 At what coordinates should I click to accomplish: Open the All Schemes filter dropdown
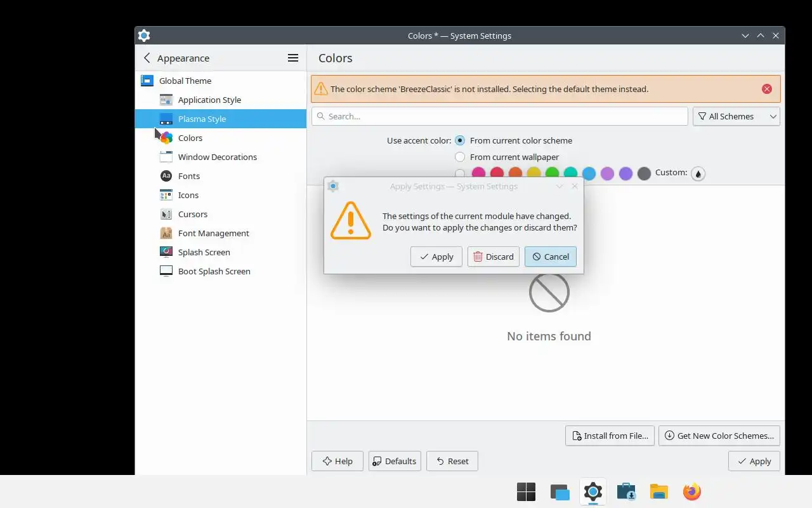(737, 116)
